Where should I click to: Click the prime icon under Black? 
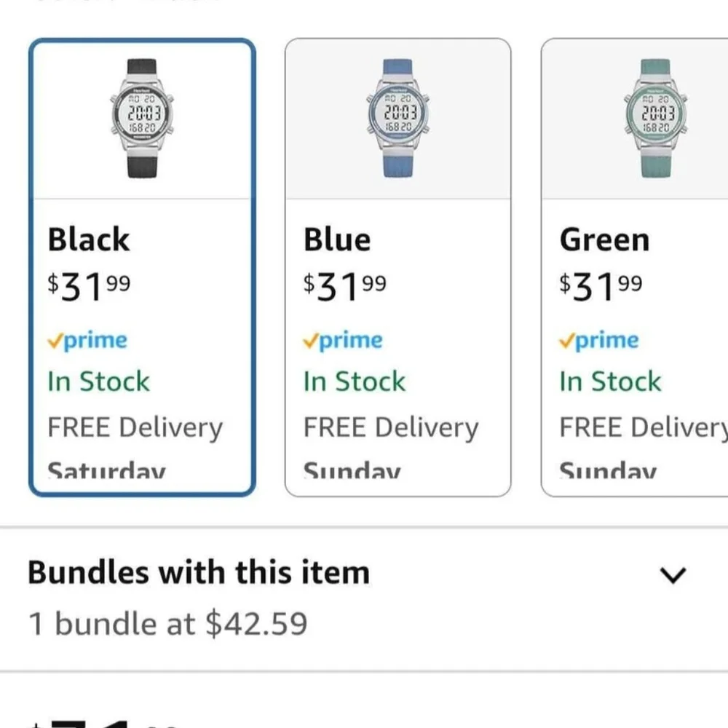pyautogui.click(x=87, y=341)
